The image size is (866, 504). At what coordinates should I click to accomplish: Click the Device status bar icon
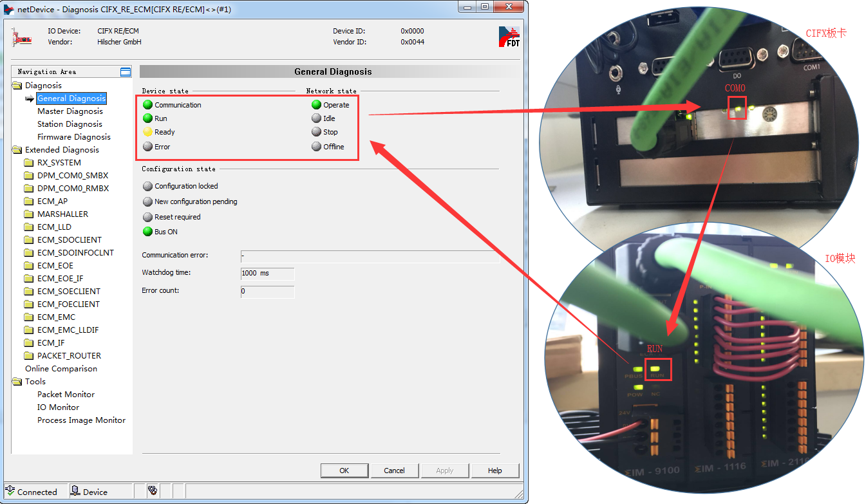(x=75, y=491)
